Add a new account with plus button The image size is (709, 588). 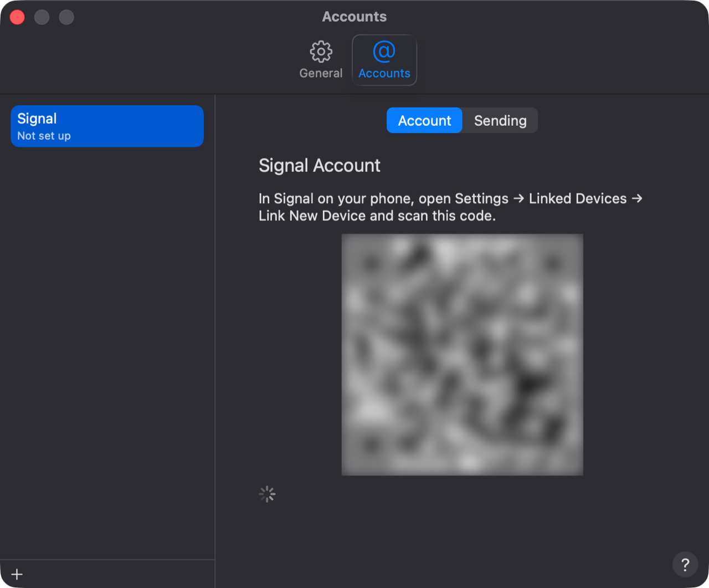pos(17,574)
